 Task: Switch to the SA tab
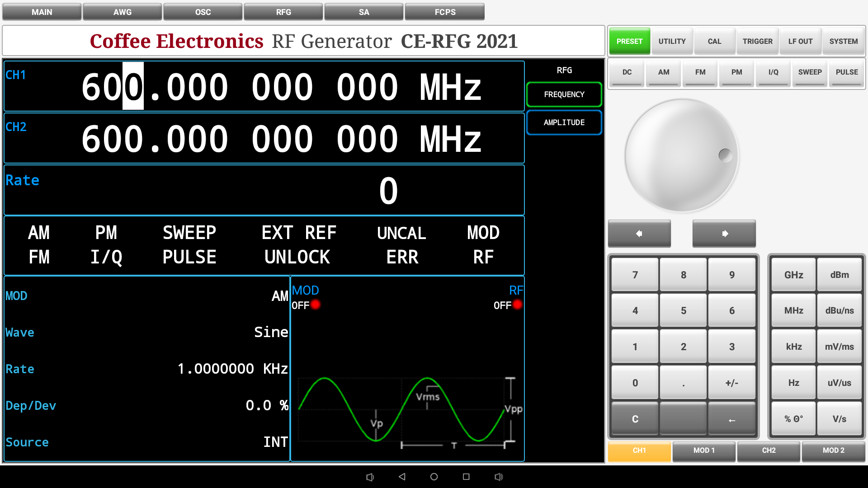(x=364, y=12)
